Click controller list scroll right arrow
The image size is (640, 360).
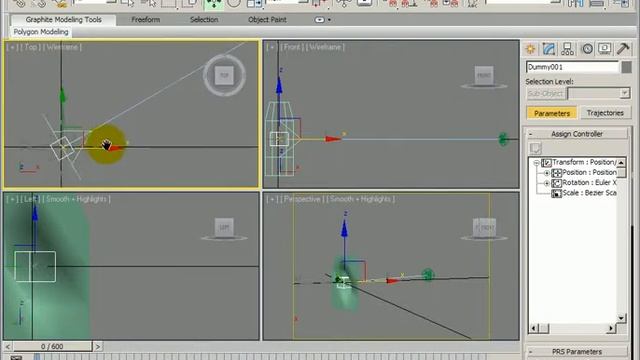[x=611, y=328]
